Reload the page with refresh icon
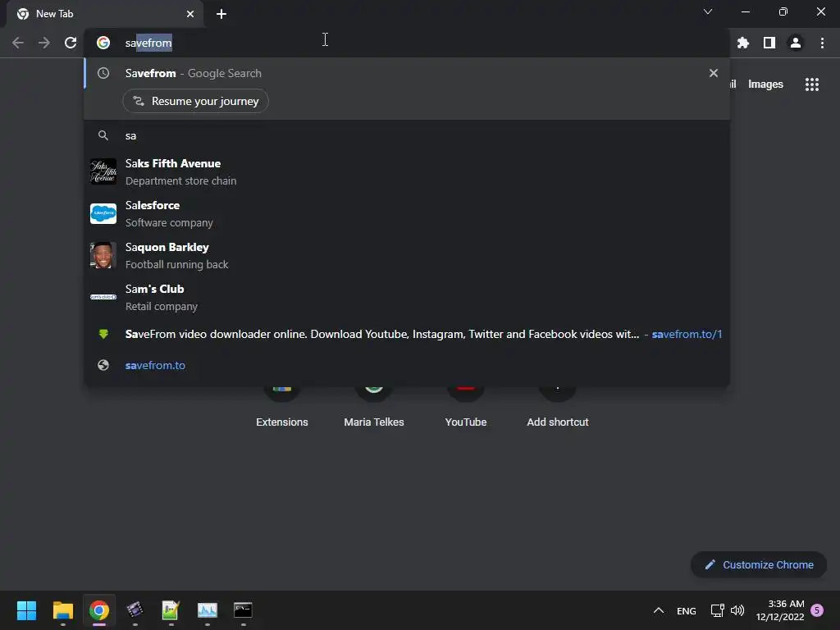This screenshot has width=840, height=630. click(x=71, y=43)
